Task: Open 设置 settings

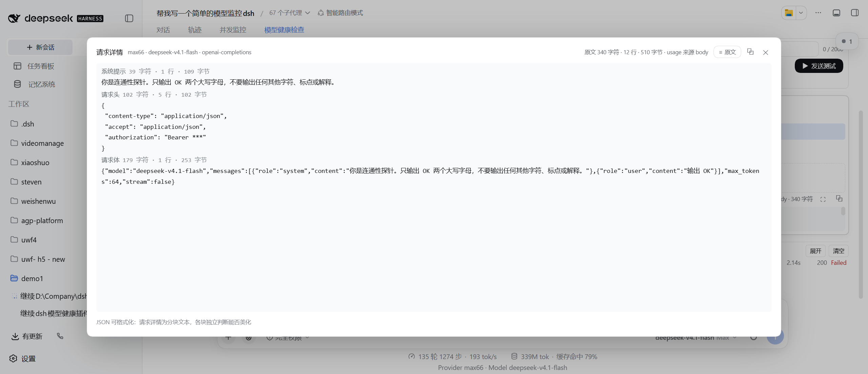Action: [x=22, y=359]
